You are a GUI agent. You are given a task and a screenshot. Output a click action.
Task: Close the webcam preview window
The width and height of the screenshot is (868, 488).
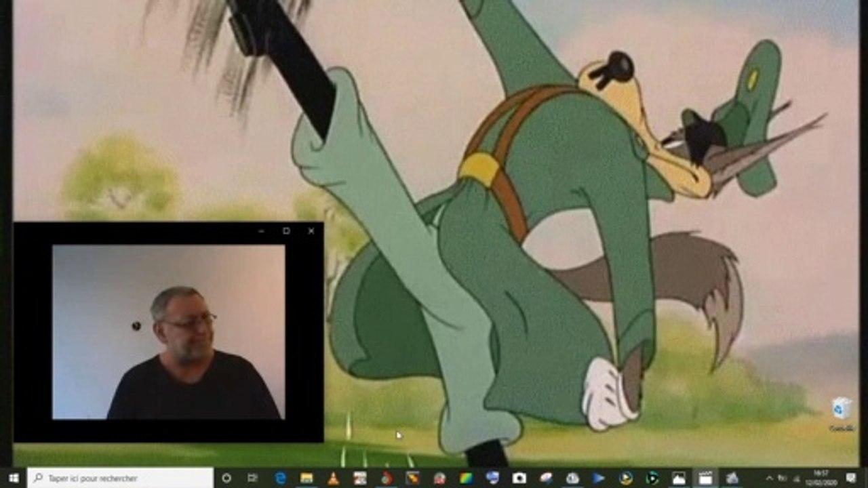click(311, 231)
